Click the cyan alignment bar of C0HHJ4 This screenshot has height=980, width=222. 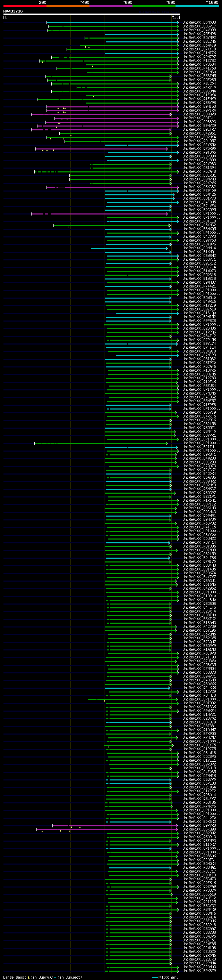coord(129,248)
